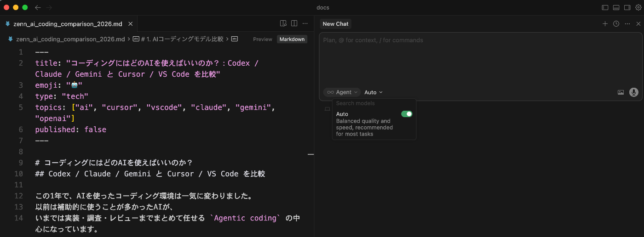The width and height of the screenshot is (644, 237).
Task: Click 'published: false' on line 6
Action: (71, 130)
